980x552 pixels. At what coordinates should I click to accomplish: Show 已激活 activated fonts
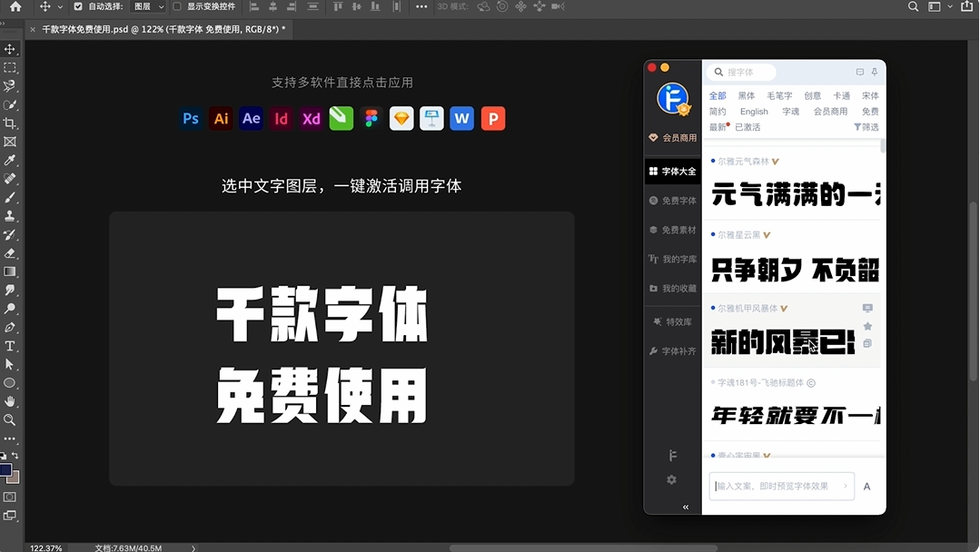coord(747,127)
